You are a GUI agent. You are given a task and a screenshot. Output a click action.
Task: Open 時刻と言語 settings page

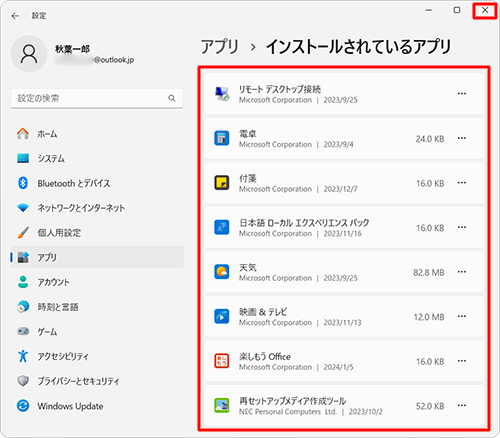click(97, 307)
